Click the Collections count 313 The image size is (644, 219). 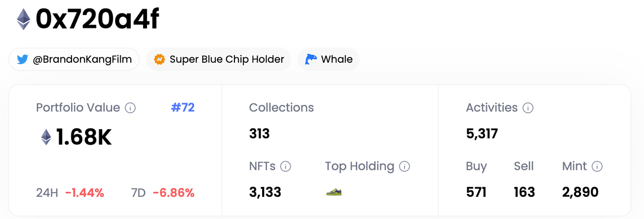[260, 134]
